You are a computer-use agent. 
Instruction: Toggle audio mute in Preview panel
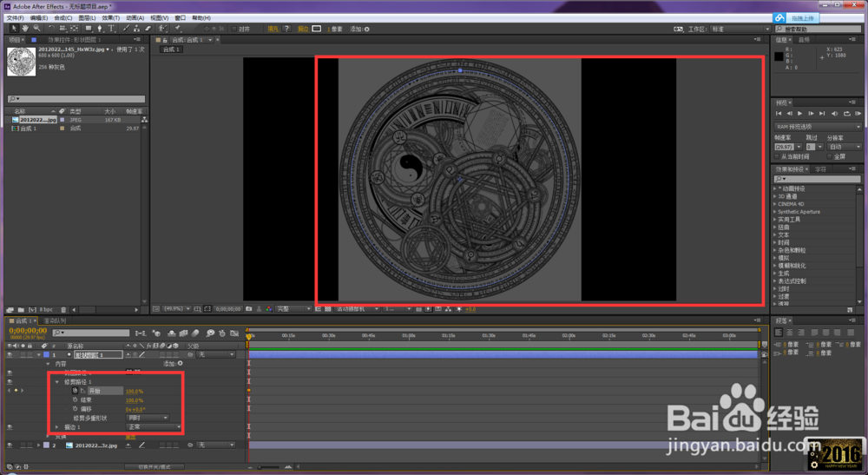pyautogui.click(x=835, y=114)
